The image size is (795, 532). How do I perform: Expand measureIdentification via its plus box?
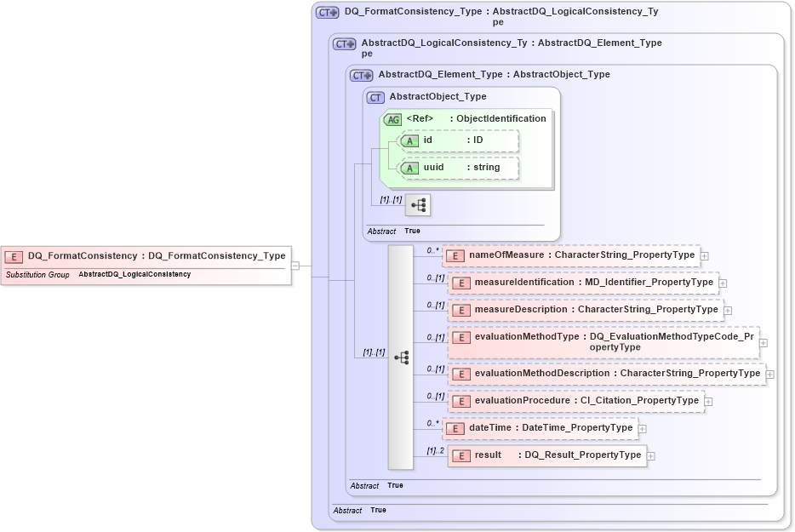pos(721,283)
